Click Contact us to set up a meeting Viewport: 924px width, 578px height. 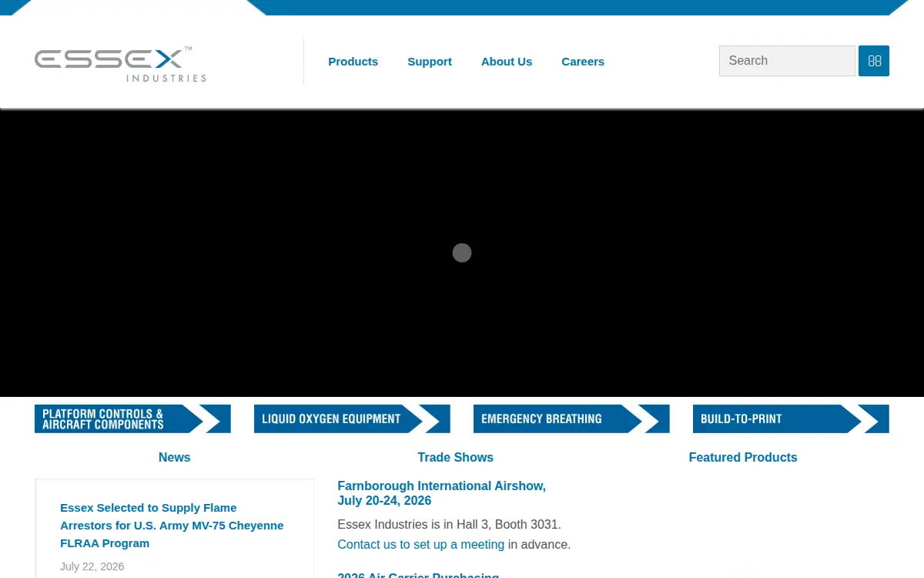click(x=420, y=545)
